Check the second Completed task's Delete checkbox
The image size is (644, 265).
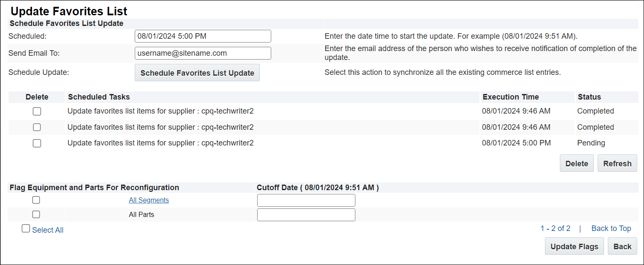click(x=37, y=127)
